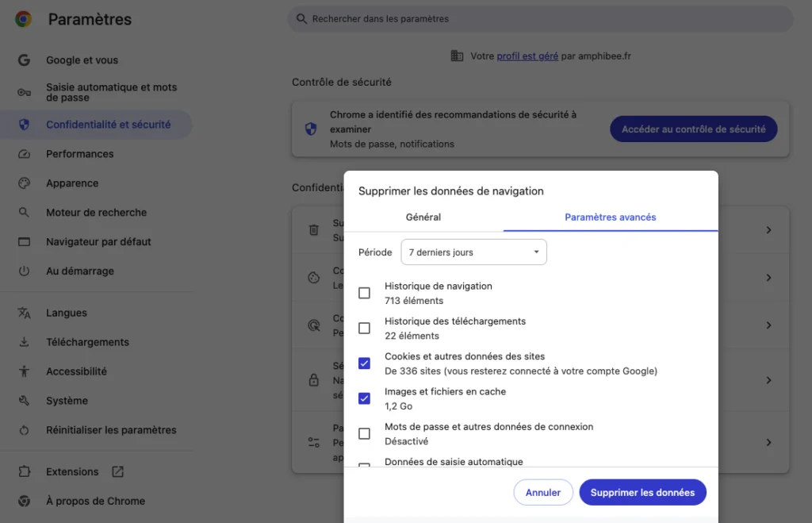
Task: Click the '22 éléments' text
Action: [x=412, y=336]
